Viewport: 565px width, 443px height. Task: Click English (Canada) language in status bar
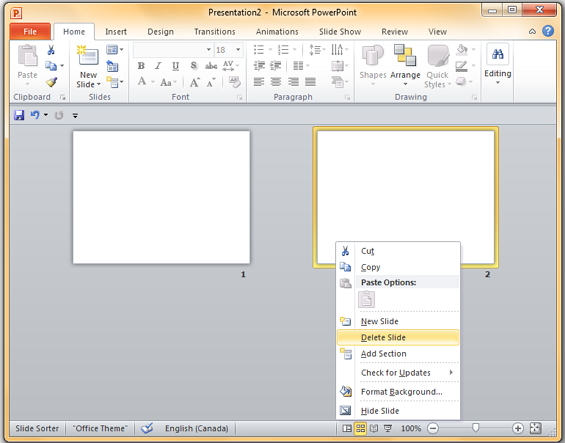tap(197, 428)
